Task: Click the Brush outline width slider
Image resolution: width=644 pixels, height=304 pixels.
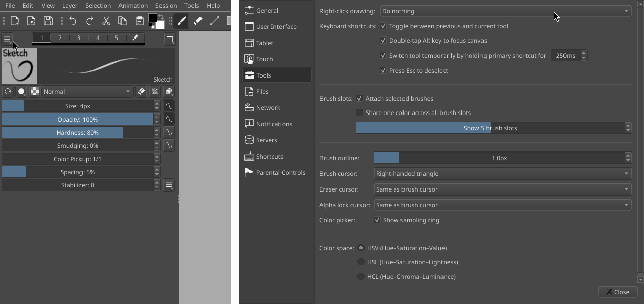Action: [499, 158]
